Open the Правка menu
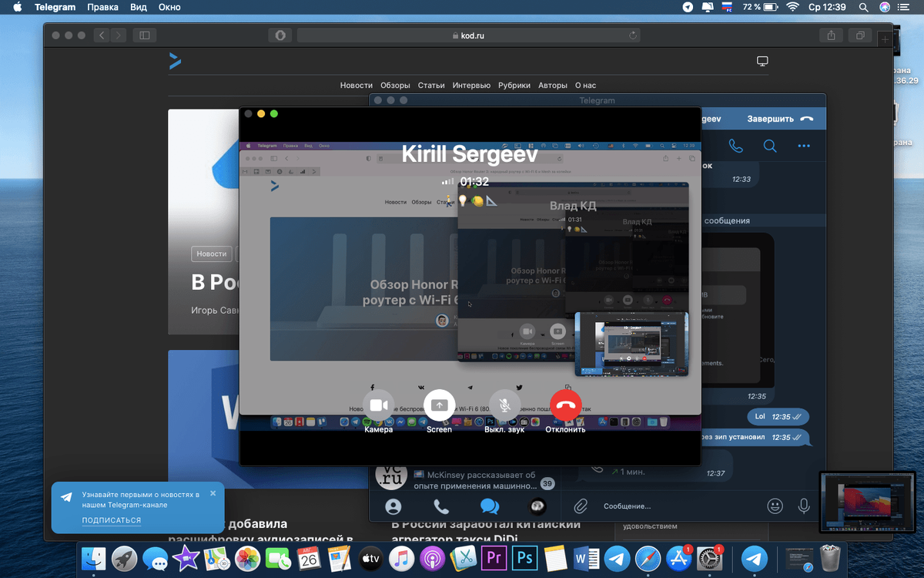Screen dimensions: 924x578 click(x=103, y=7)
